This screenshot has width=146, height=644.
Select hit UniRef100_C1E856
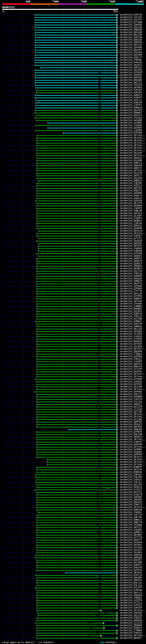131,130
